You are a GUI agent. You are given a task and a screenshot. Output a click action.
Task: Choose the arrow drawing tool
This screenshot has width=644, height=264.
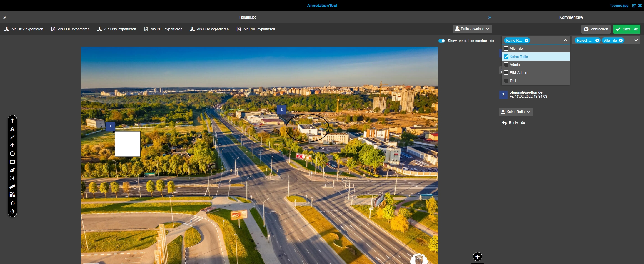coord(12,145)
